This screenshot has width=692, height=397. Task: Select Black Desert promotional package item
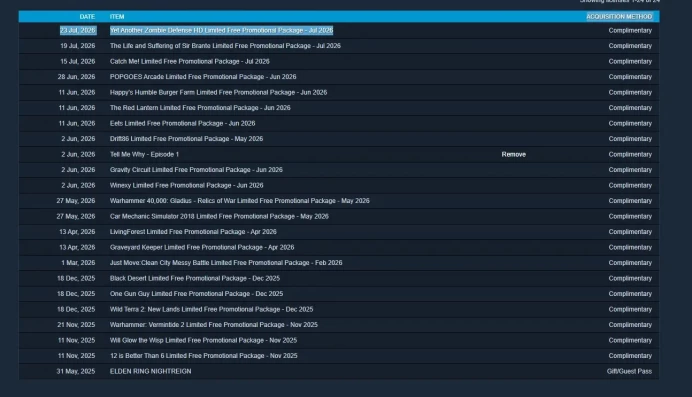click(x=195, y=278)
